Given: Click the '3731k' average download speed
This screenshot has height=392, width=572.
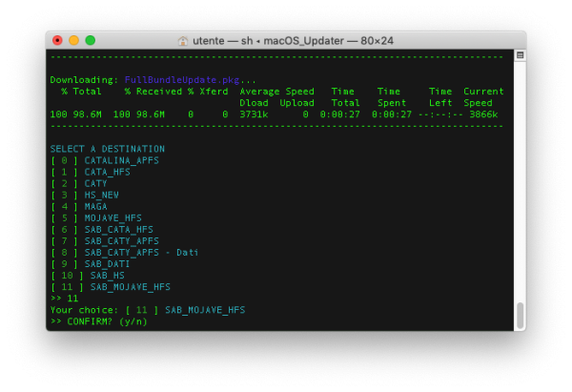Looking at the screenshot, I should (254, 114).
